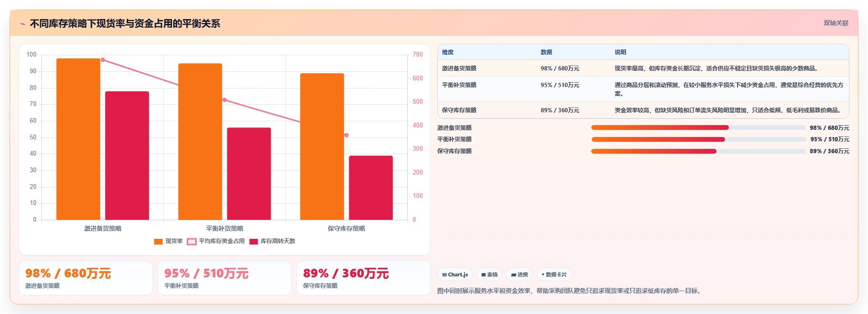Click the 95% / 510万元 value beside progress bar

point(830,139)
